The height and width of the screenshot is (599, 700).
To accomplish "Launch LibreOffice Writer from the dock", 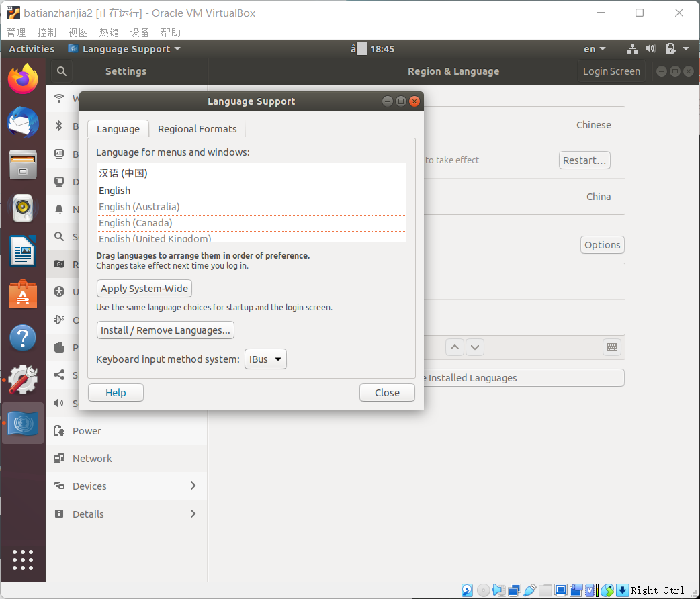I will (x=23, y=251).
